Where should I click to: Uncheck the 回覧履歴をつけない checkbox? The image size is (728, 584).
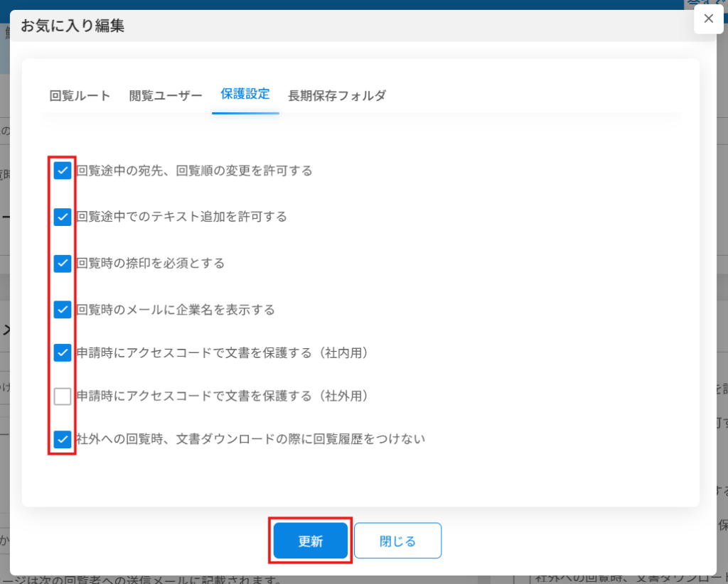coord(63,439)
